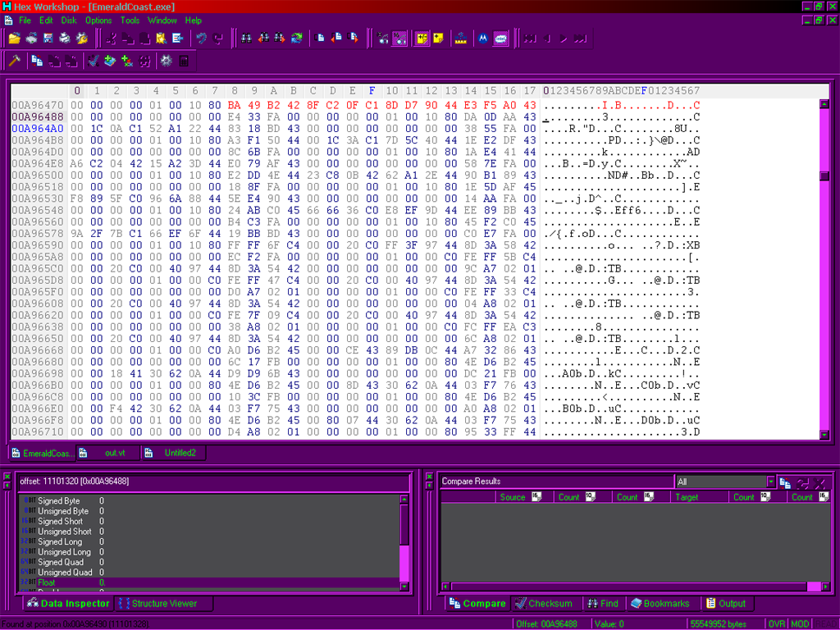The image size is (840, 630).
Task: Open the All filter dropdown in Compare Results
Action: (770, 481)
